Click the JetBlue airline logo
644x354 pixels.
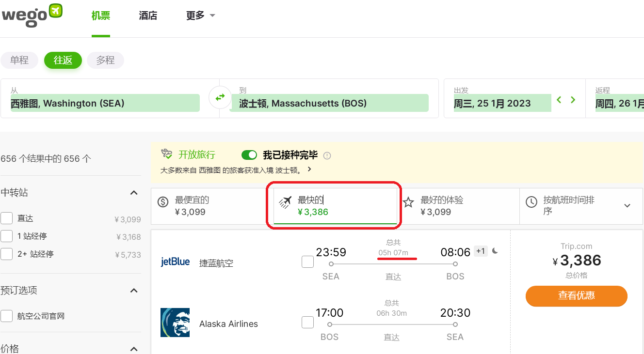click(x=175, y=262)
